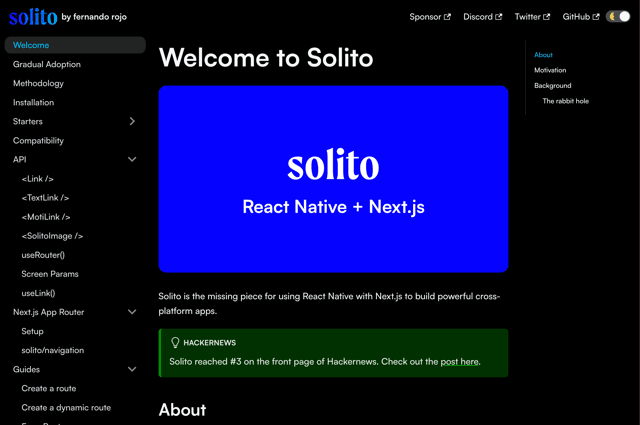Open the <SolitoImage /> API page
The height and width of the screenshot is (425, 640).
[52, 236]
